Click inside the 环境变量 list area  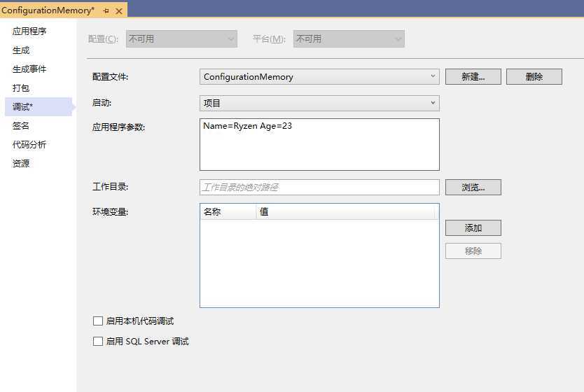(319, 262)
